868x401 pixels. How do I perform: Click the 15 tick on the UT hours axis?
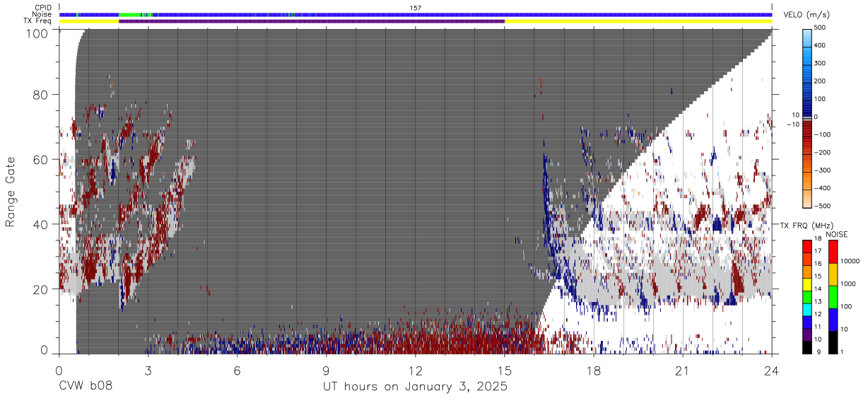point(505,370)
